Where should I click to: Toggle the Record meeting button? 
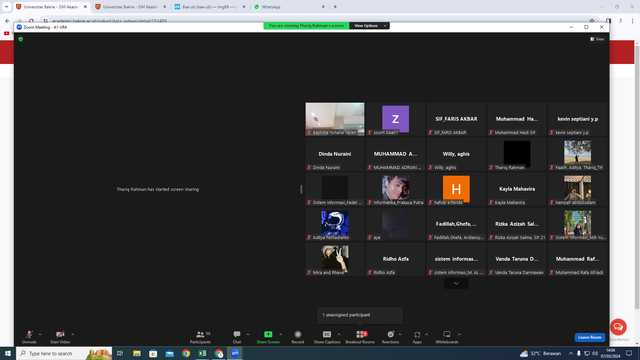[x=298, y=337]
